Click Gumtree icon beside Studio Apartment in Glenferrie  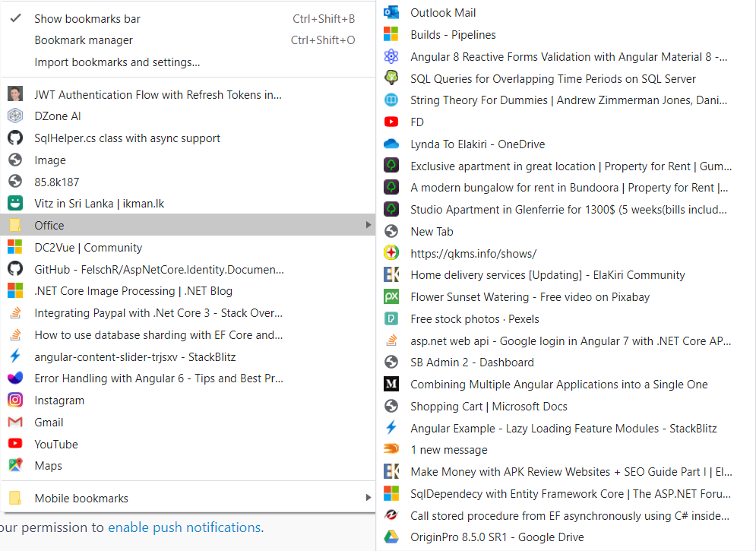click(391, 209)
